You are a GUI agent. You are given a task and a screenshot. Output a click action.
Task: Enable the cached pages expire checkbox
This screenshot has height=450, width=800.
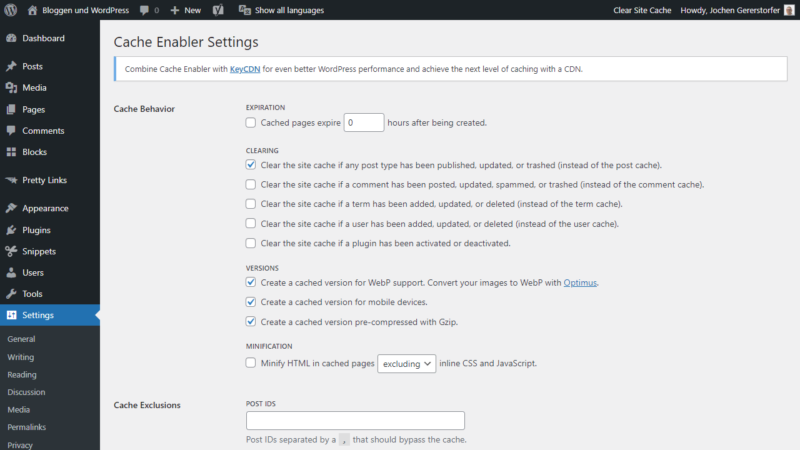[251, 123]
